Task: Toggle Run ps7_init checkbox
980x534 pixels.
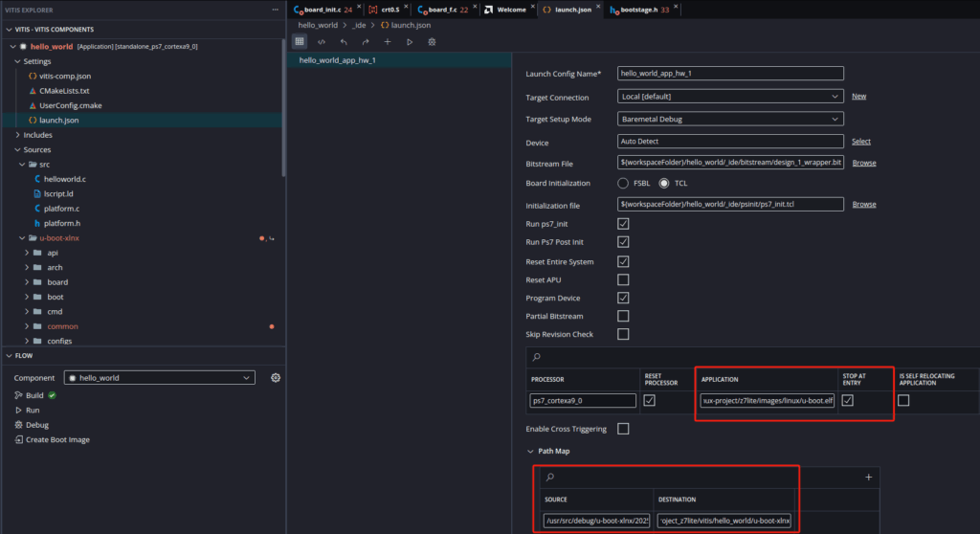Action: [623, 224]
